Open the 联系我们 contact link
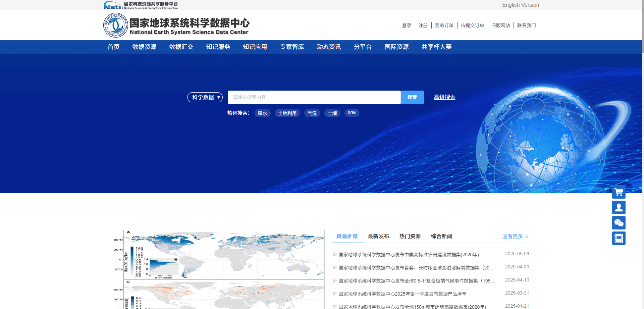Screen dimensions: 644x309 coord(527,25)
